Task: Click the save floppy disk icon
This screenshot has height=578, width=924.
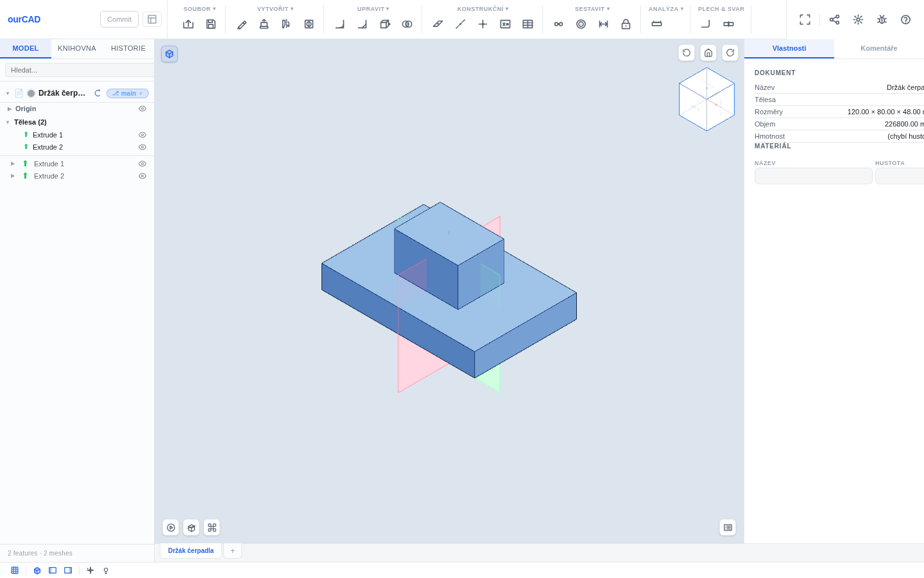Action: pos(210,24)
